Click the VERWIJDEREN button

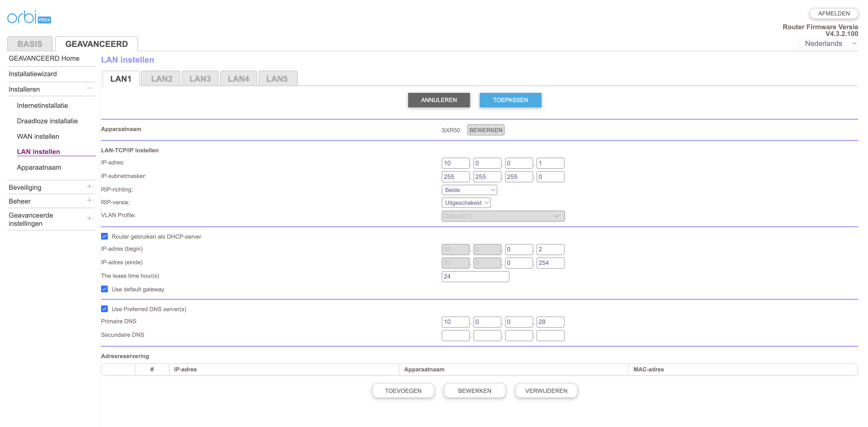(546, 390)
